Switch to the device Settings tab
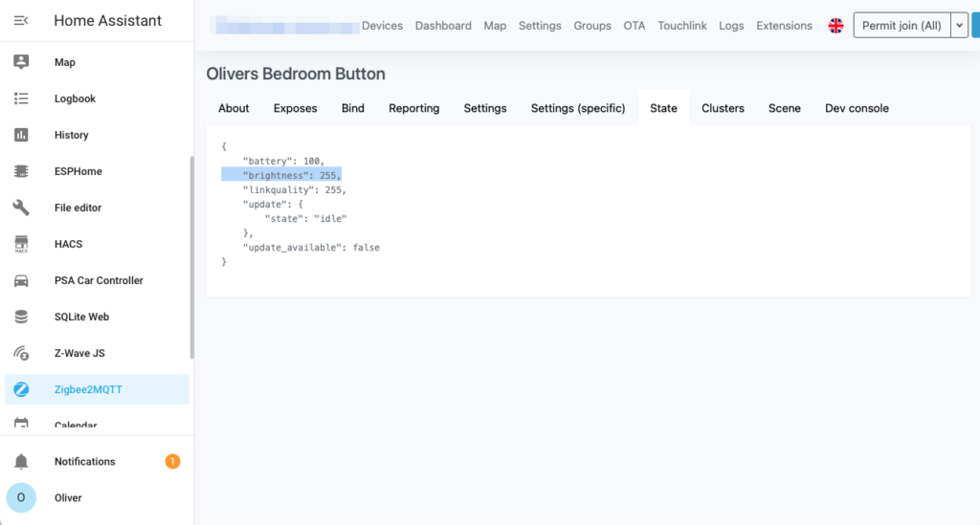 tap(485, 108)
